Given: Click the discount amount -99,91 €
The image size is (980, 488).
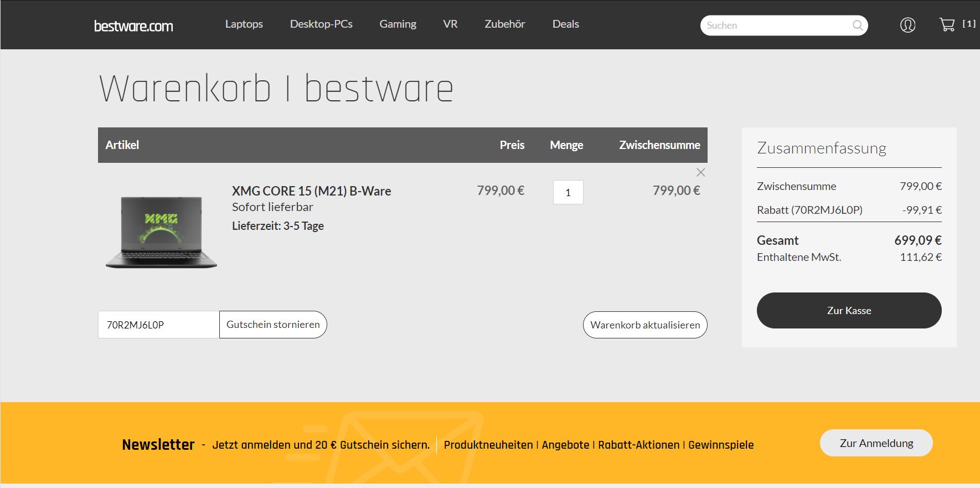Looking at the screenshot, I should pyautogui.click(x=922, y=210).
